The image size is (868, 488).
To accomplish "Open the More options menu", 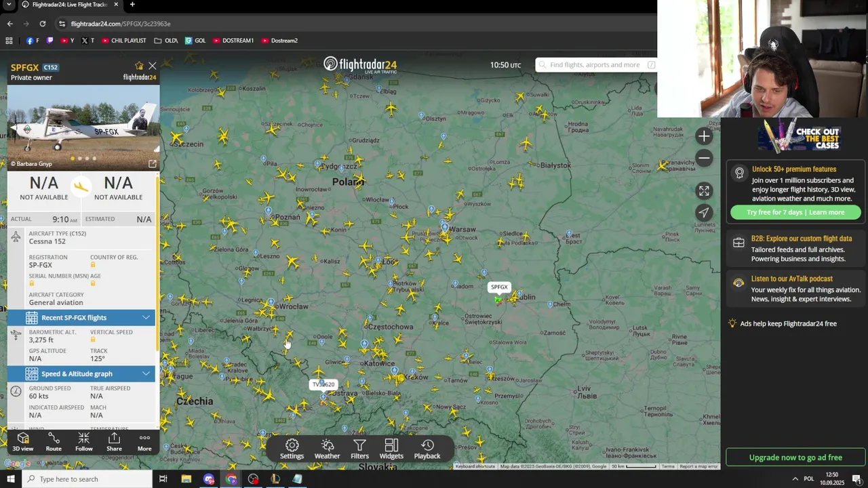I will click(144, 442).
